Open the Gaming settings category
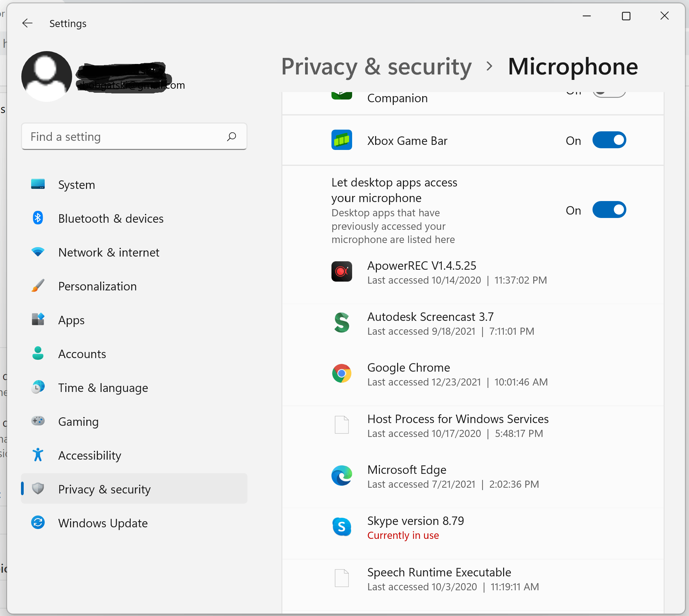The width and height of the screenshot is (689, 616). point(78,422)
